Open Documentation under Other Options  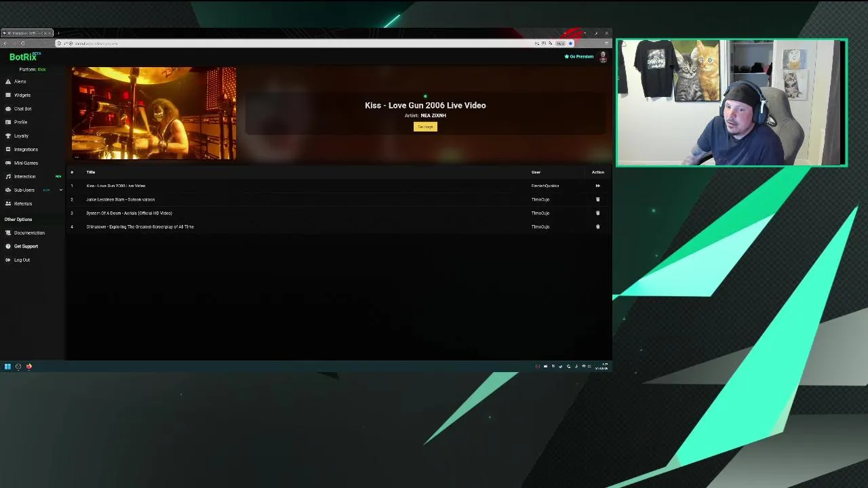click(29, 232)
